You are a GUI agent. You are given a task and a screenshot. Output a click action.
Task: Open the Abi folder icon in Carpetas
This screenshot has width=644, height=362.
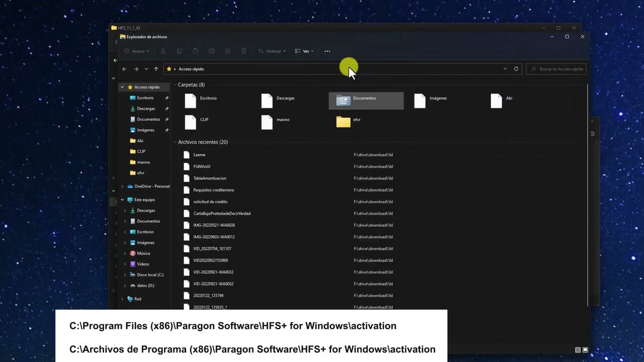(x=496, y=101)
